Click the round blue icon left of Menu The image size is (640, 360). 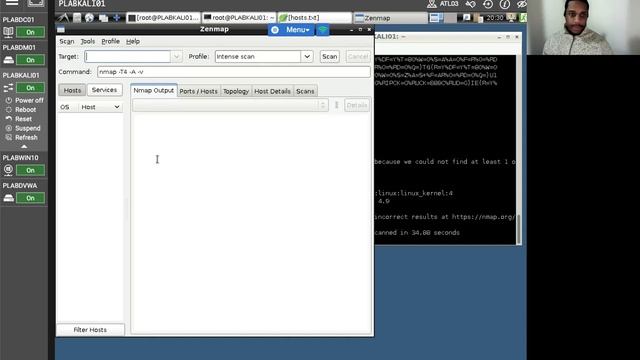(x=275, y=30)
